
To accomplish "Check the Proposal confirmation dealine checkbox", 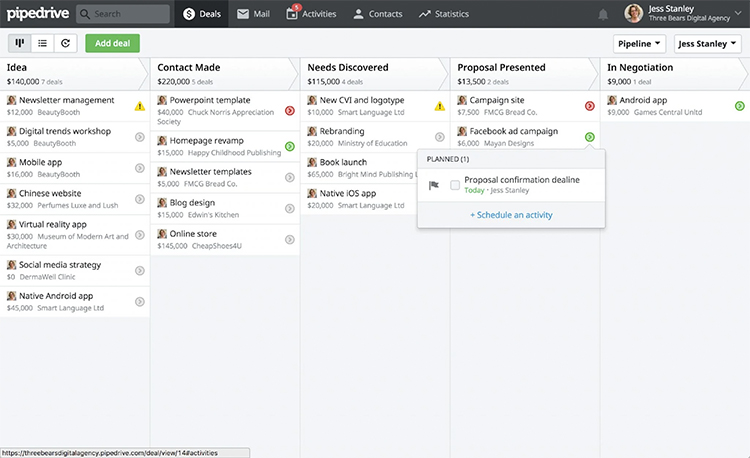I will pos(455,185).
